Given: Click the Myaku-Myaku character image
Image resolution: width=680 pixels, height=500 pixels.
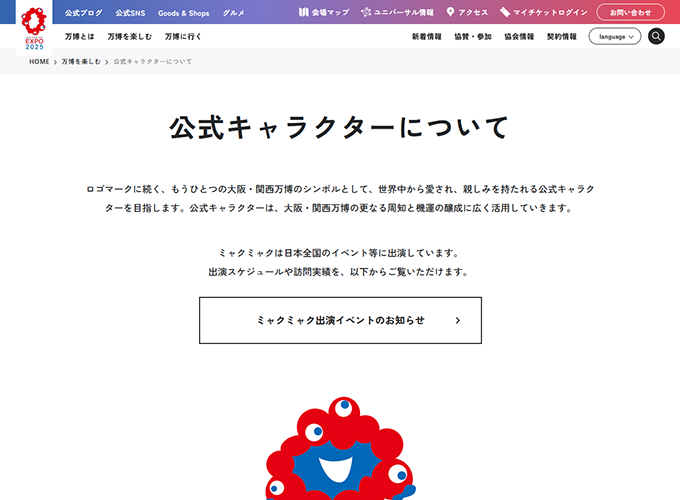Looking at the screenshot, I should [340, 448].
